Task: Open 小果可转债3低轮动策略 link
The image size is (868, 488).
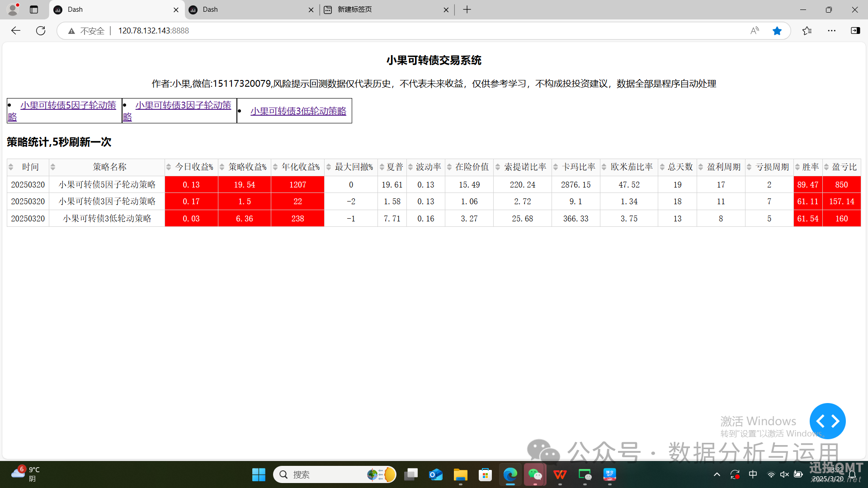Action: tap(298, 111)
